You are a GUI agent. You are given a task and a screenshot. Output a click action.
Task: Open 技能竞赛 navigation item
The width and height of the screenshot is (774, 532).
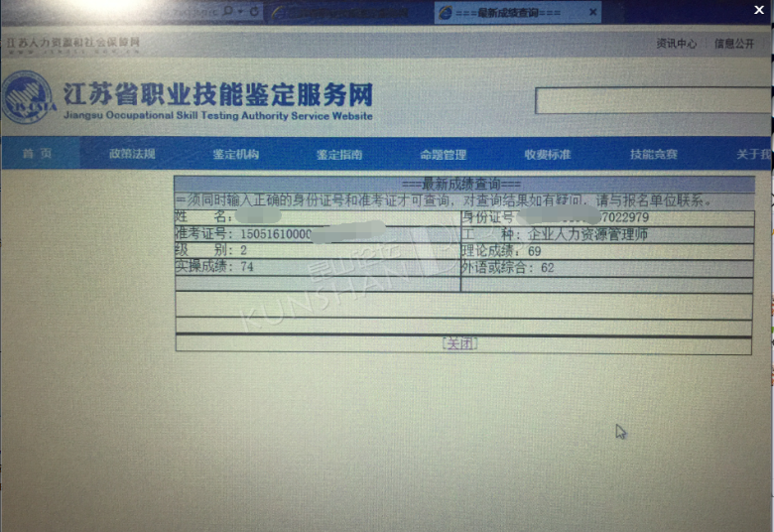[654, 155]
